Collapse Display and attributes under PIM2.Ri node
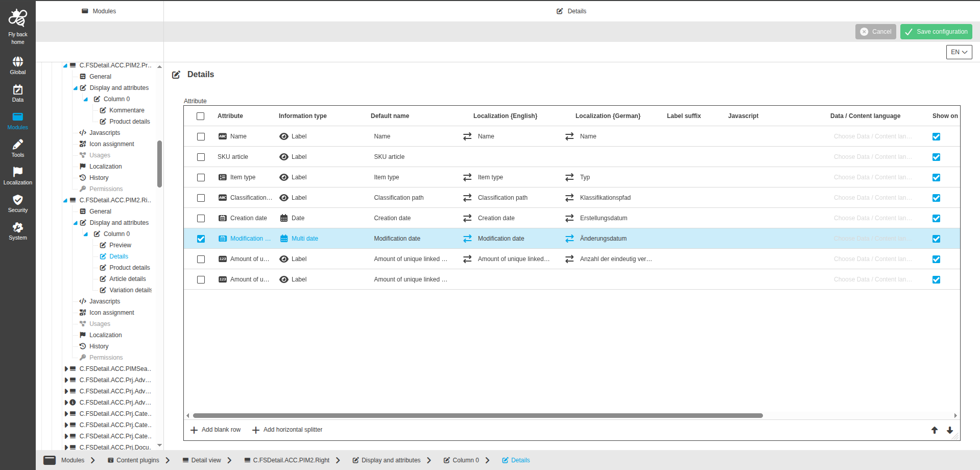Viewport: 980px width, 470px height. pos(76,223)
